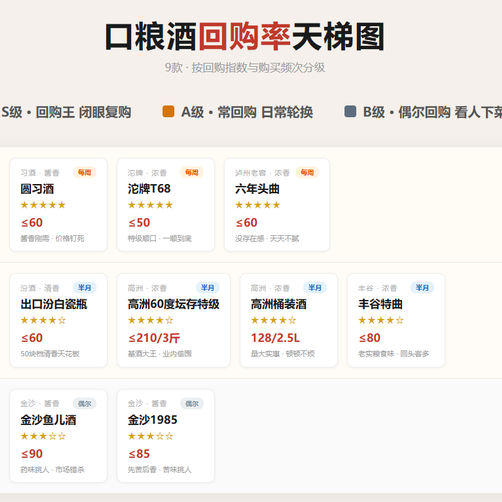Click the tagline under 六年头曲 price
Screen dimensions: 502x502
[x=267, y=239]
